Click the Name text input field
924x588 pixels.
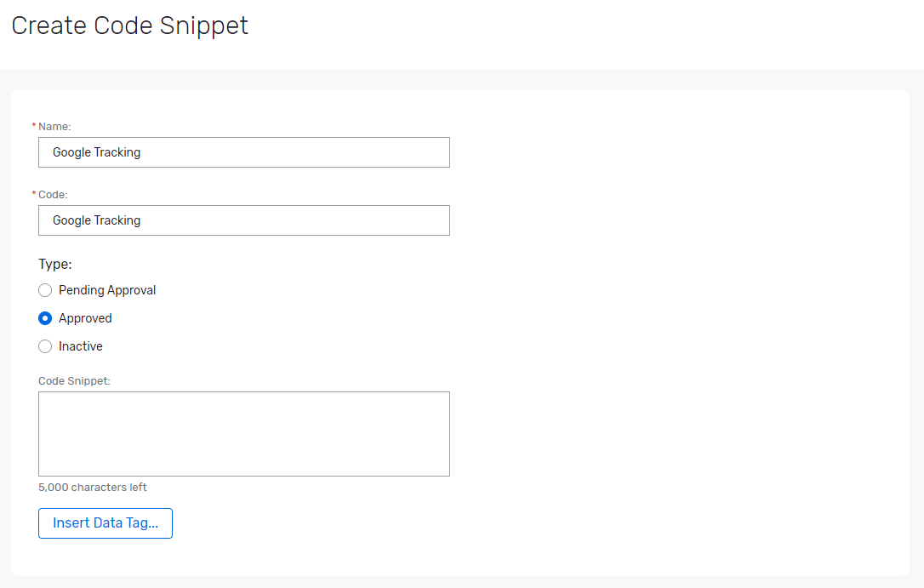(244, 152)
